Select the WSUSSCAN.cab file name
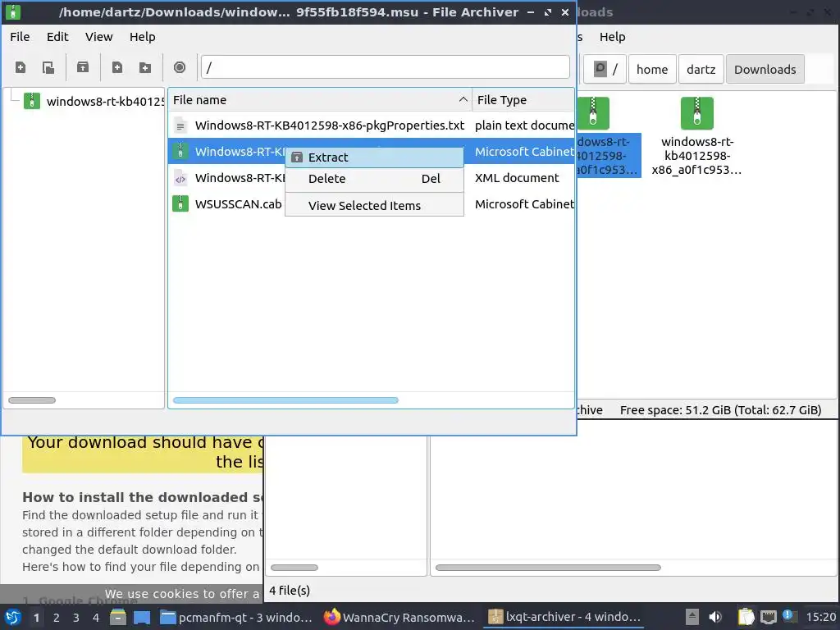Image resolution: width=840 pixels, height=630 pixels. (x=239, y=204)
